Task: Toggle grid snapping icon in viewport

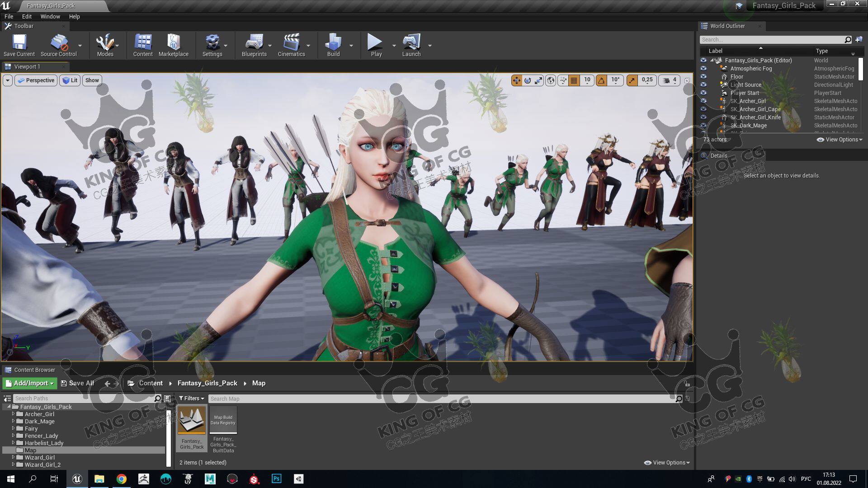Action: (x=574, y=80)
